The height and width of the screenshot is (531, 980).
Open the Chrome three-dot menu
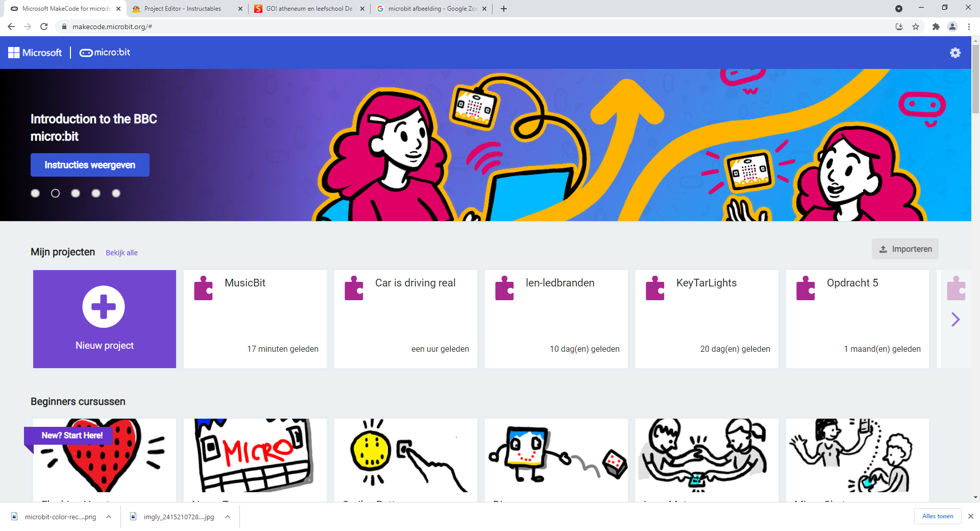click(x=969, y=27)
